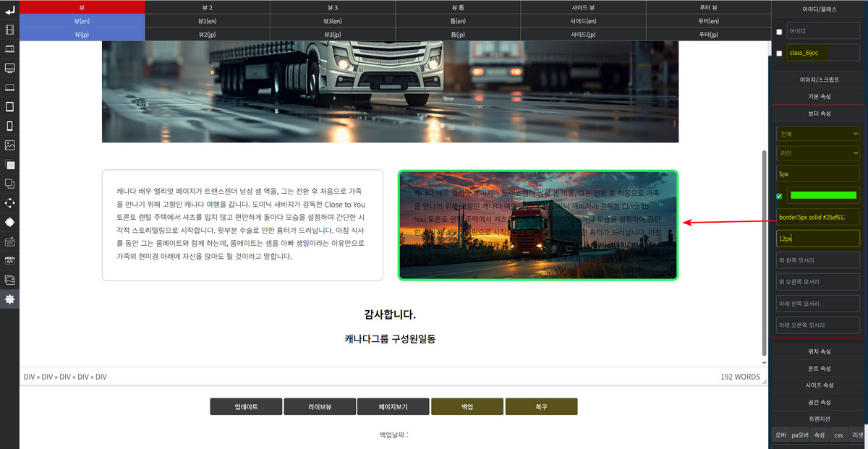The width and height of the screenshot is (868, 449).
Task: Open the 라인 border style dropdown
Action: pos(818,153)
